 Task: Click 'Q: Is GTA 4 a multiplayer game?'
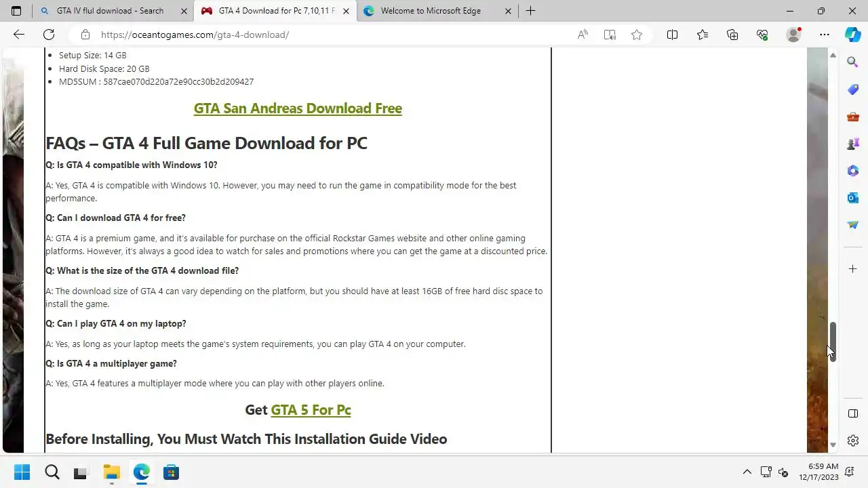[111, 363]
